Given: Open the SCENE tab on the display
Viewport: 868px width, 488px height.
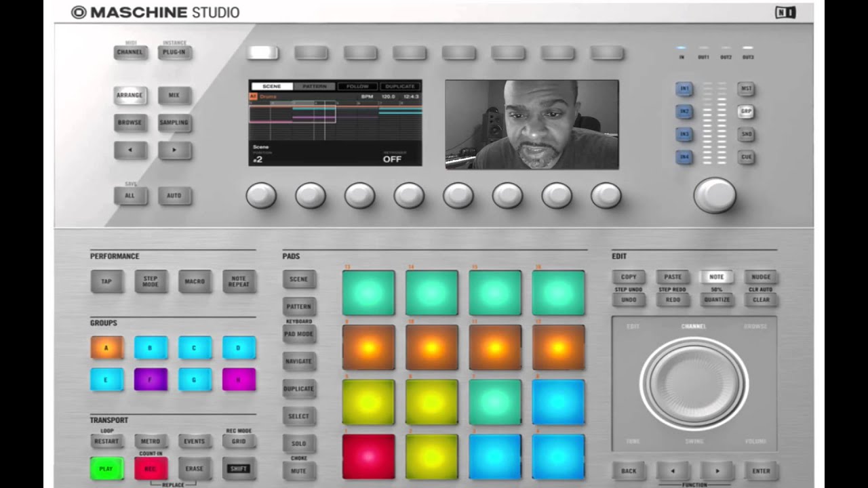Looking at the screenshot, I should point(272,86).
